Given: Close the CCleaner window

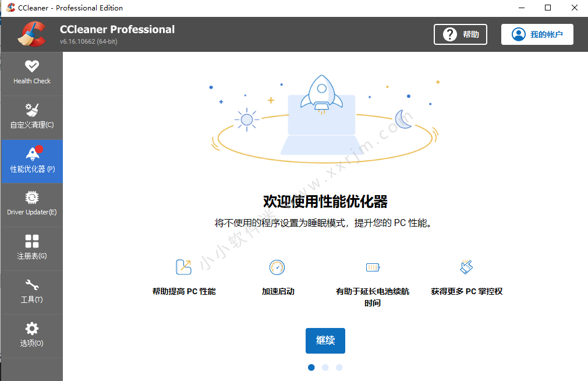Looking at the screenshot, I should pyautogui.click(x=575, y=8).
